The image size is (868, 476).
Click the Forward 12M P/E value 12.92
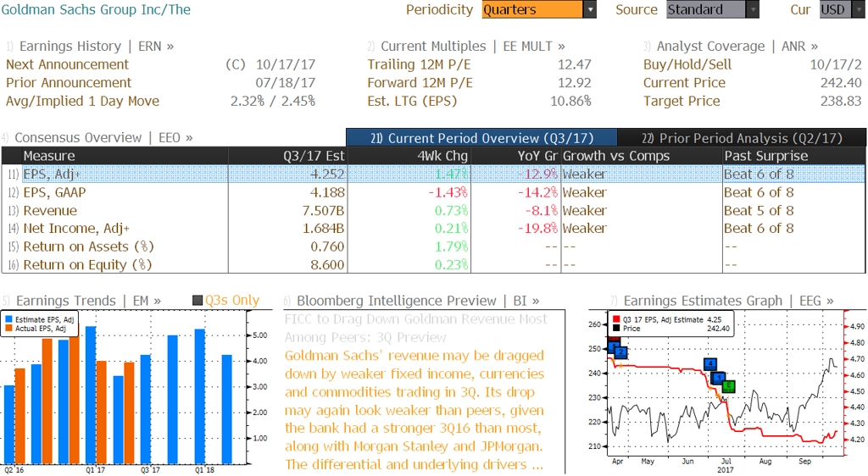[574, 83]
